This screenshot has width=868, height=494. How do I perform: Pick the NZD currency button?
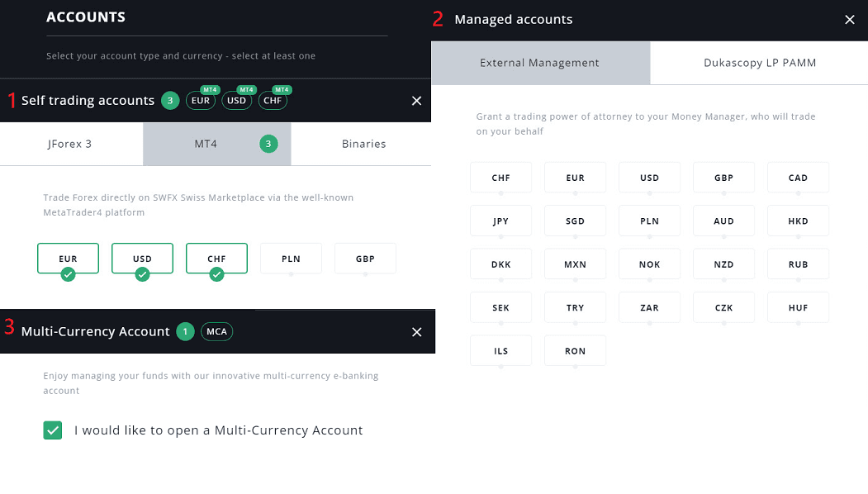pos(723,264)
